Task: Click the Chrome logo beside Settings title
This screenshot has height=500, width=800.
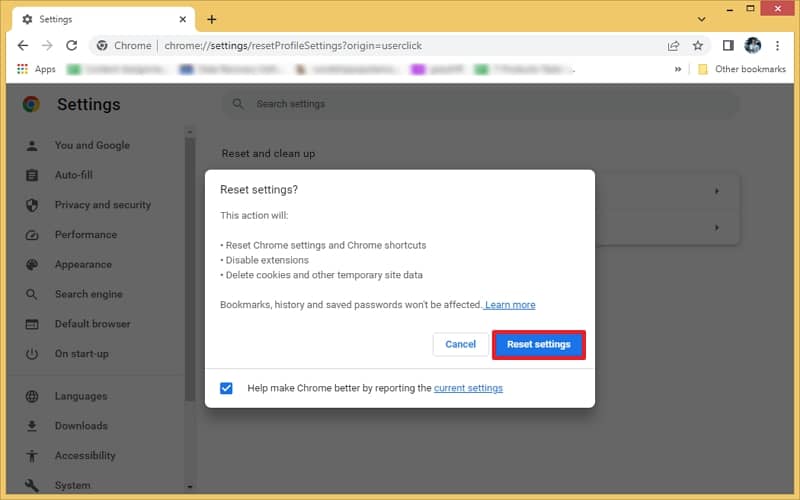Action: pyautogui.click(x=31, y=104)
